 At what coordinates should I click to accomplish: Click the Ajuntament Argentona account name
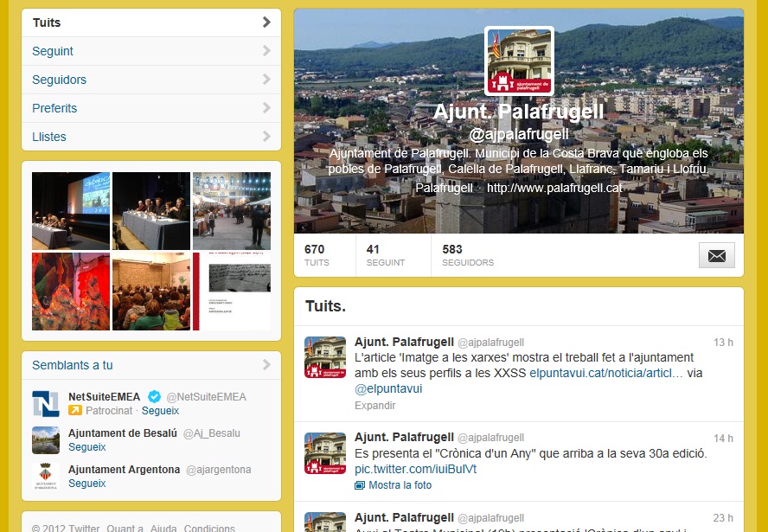[125, 470]
